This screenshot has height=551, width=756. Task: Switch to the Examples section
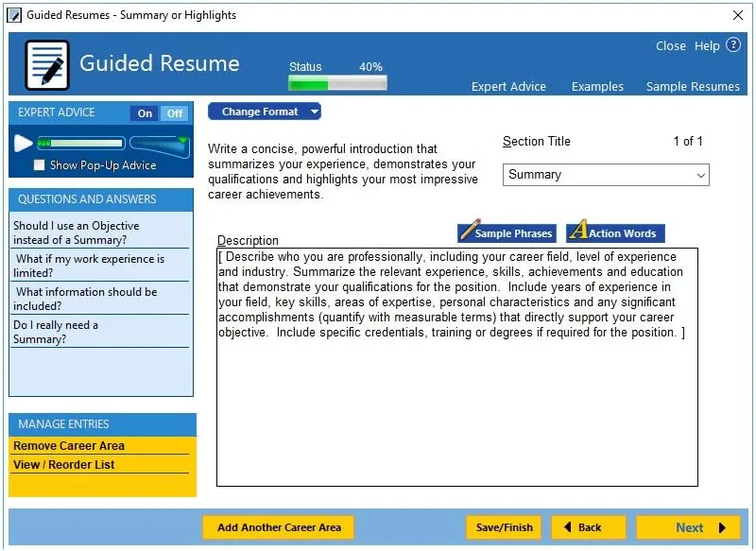(596, 86)
